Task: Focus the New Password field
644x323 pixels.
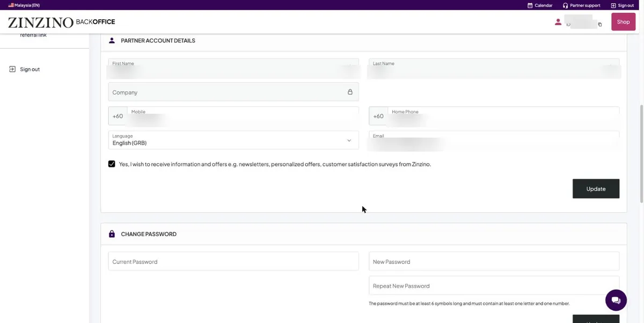Action: [x=494, y=261]
